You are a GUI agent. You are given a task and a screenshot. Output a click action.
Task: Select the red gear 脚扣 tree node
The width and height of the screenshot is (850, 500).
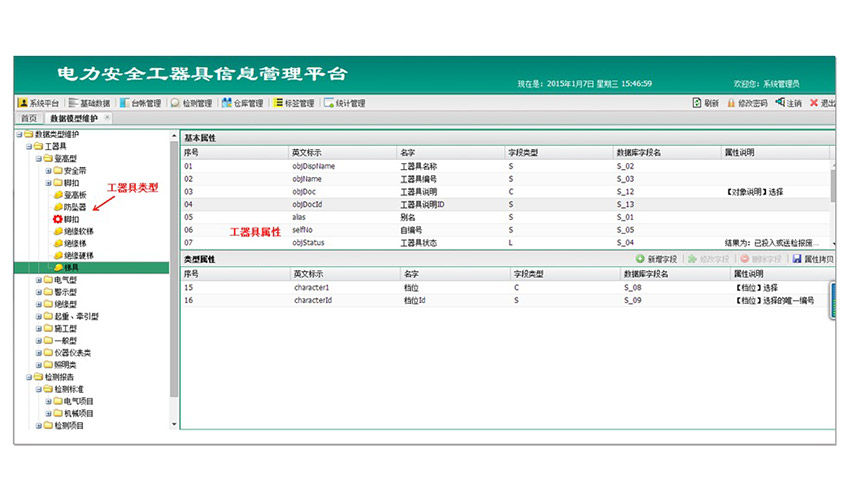click(58, 219)
